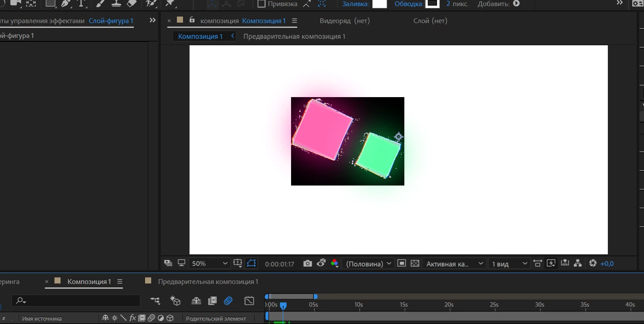Open the (Половина) resolution dropdown
644x324 pixels.
click(368, 263)
